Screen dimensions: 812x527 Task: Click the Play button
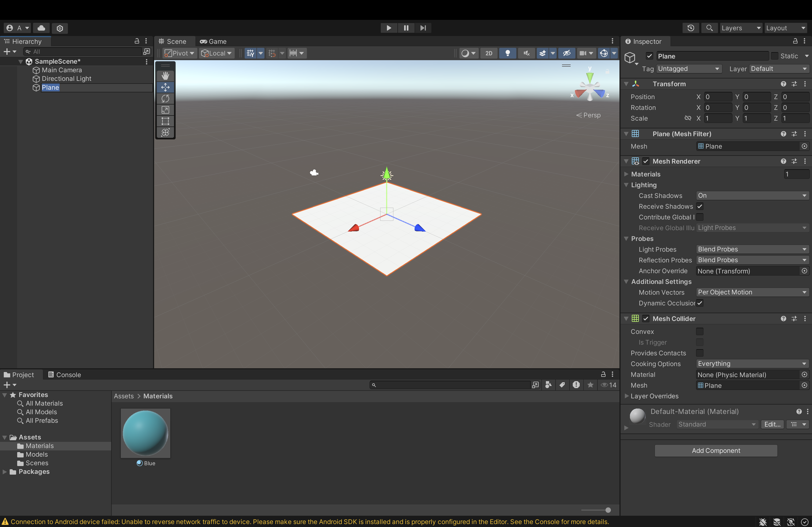389,28
